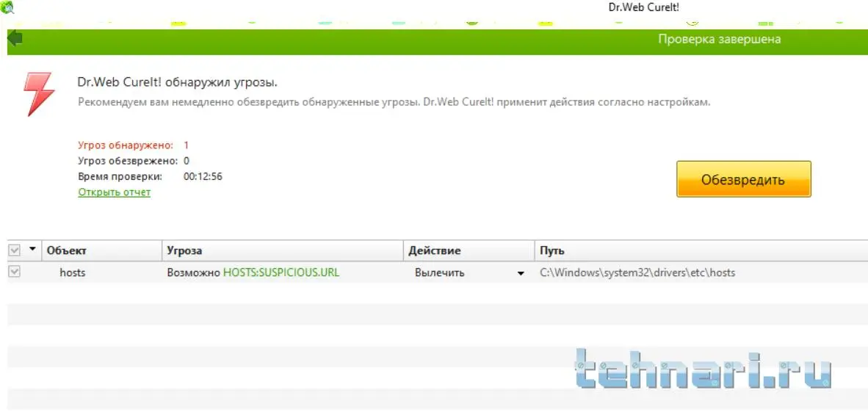Viewport: 868px width, 412px height.
Task: Click the scan time 00:12:56 value
Action: tap(203, 177)
